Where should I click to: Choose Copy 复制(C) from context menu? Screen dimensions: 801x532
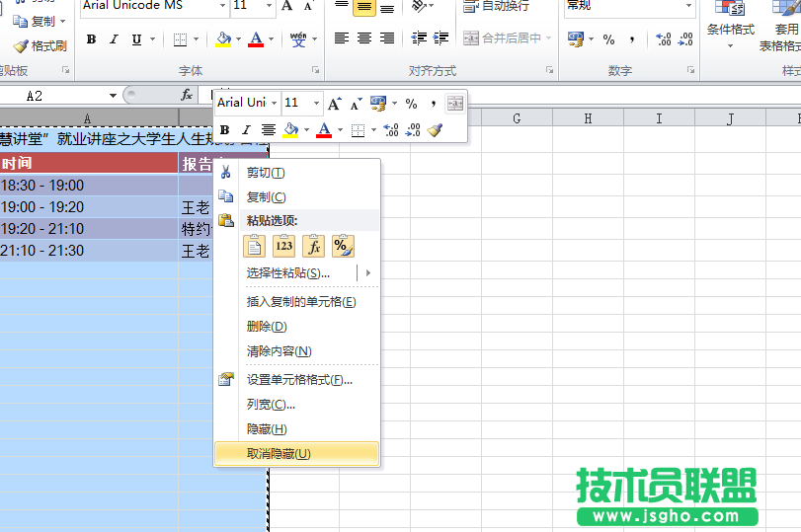point(297,197)
